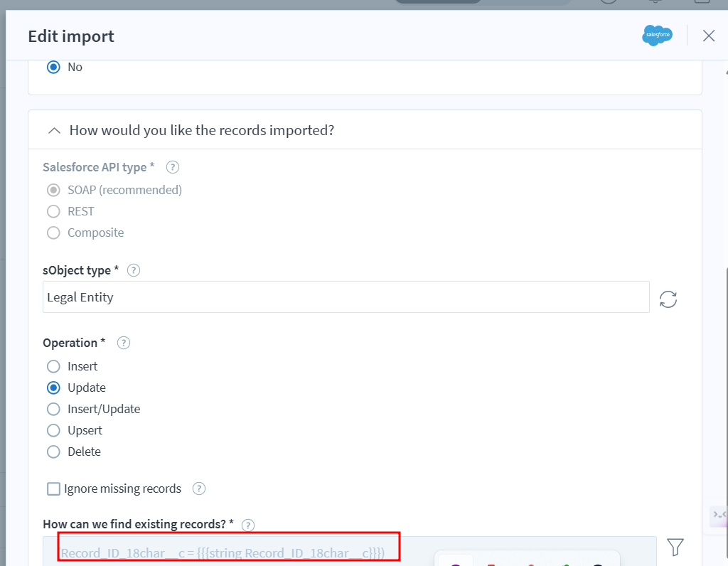728x566 pixels.
Task: Open the Legal Entity sObject type field
Action: [x=346, y=297]
